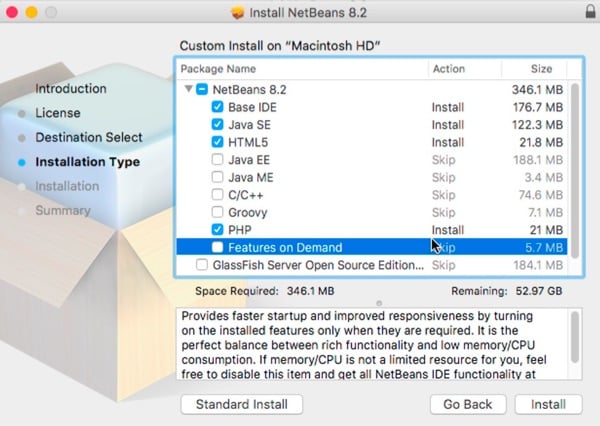This screenshot has height=426, width=600.
Task: Click Skip action for Java EE
Action: click(443, 160)
